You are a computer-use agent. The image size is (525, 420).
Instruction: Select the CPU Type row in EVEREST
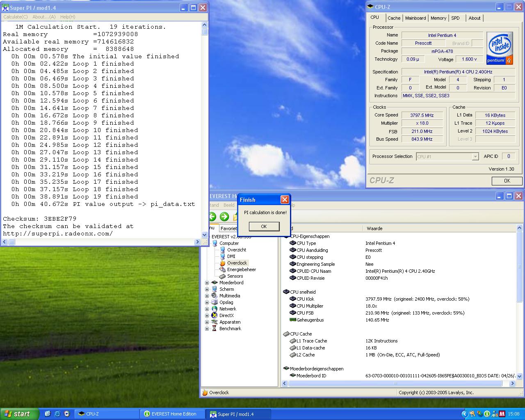[x=398, y=243]
